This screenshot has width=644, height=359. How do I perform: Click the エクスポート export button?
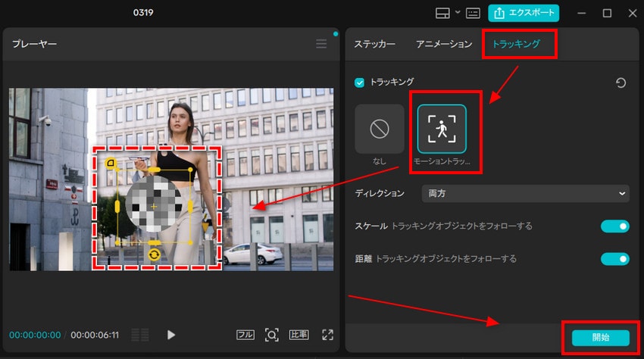coord(524,13)
